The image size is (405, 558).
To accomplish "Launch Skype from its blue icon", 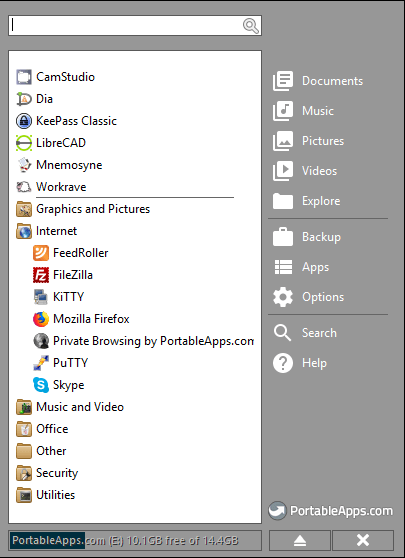I will [41, 385].
